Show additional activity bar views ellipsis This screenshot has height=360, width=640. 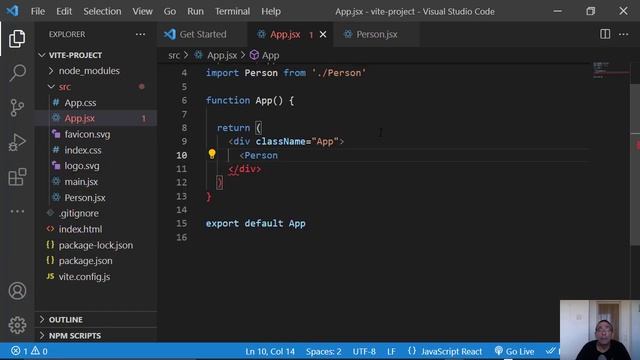pyautogui.click(x=17, y=211)
